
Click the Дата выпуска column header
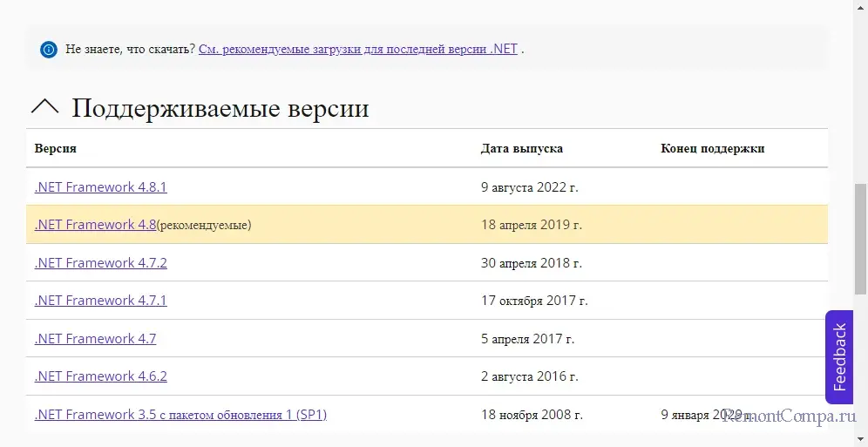pyautogui.click(x=521, y=148)
